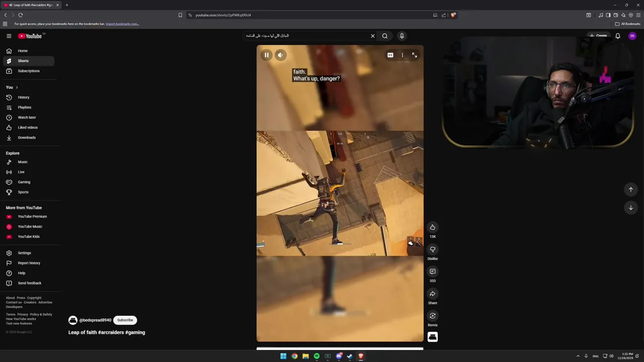Open Watch later list
This screenshot has width=644, height=362.
pyautogui.click(x=29, y=117)
